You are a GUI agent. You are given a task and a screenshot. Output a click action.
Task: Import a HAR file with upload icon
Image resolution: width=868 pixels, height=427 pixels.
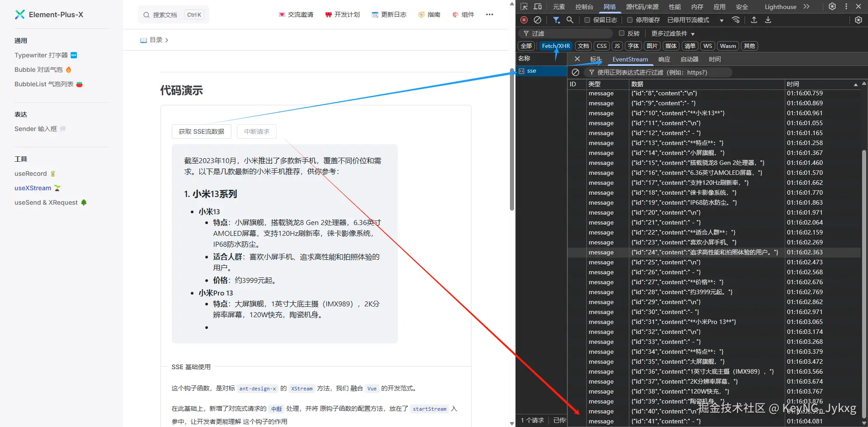754,20
